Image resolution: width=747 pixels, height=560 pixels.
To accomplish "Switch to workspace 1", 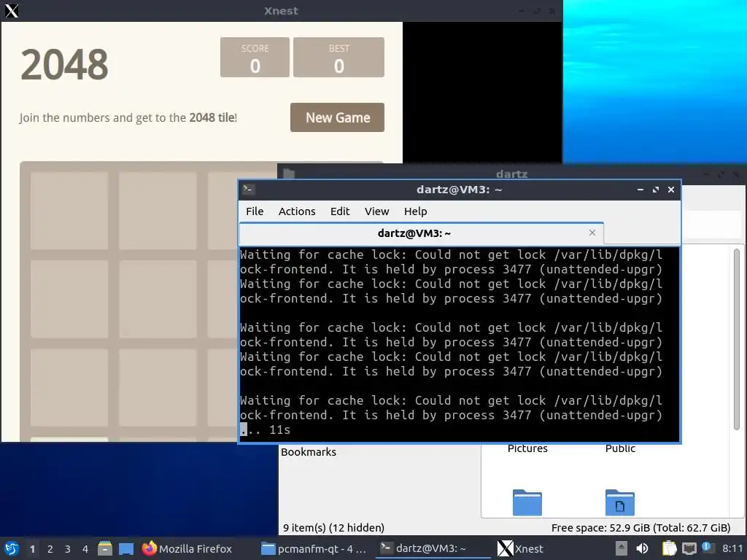I will [32, 549].
